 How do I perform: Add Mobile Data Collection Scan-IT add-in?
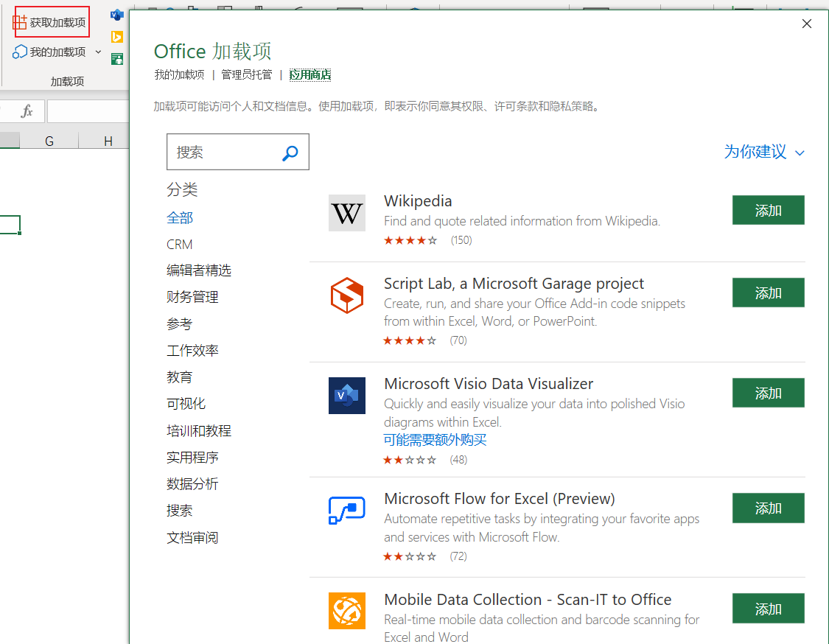(768, 609)
